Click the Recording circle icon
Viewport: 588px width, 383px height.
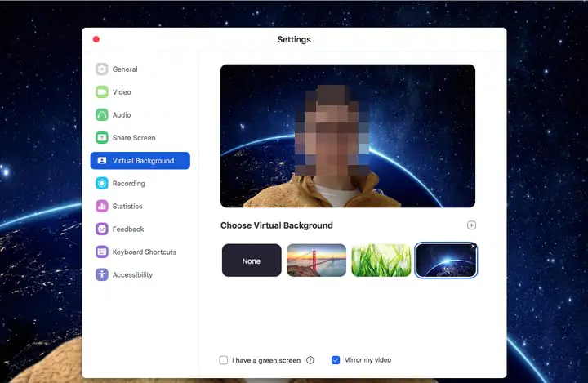click(101, 184)
